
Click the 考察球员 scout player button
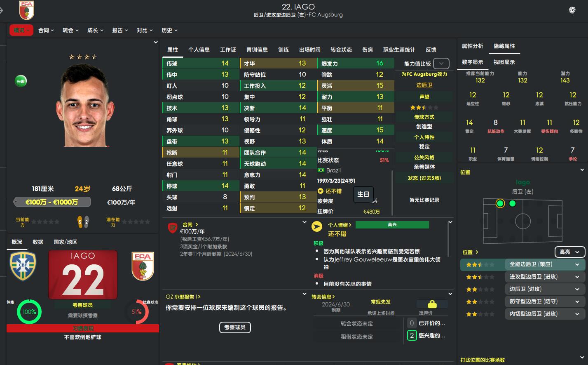[x=235, y=327]
